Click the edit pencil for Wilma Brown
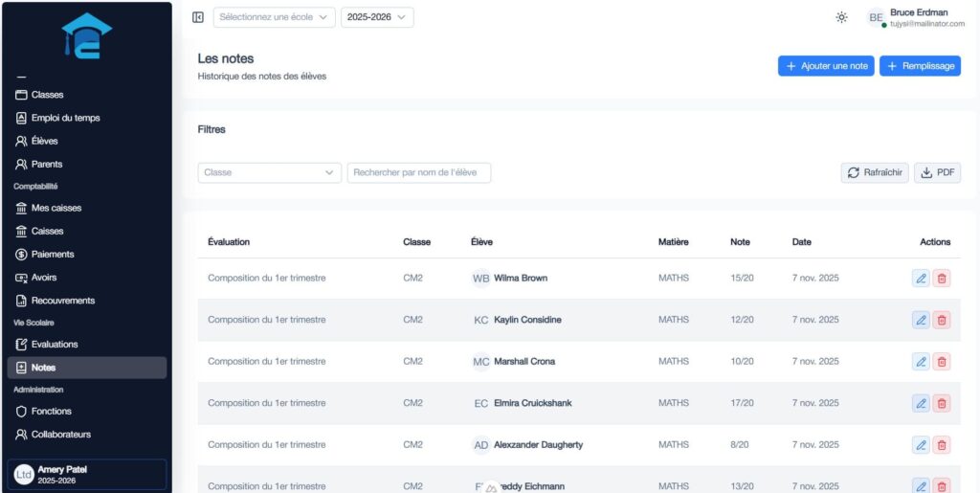The height and width of the screenshot is (493, 980). (x=921, y=279)
